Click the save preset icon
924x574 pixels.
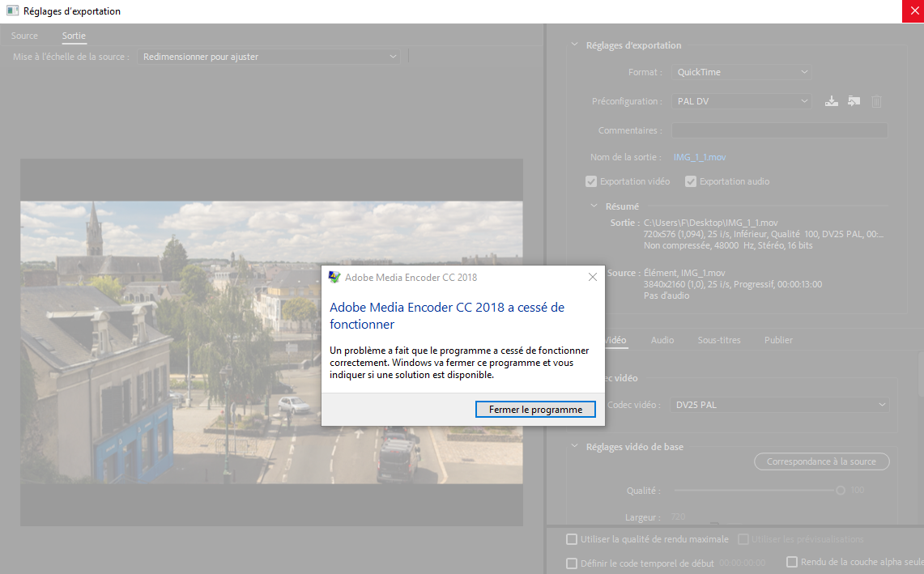[831, 101]
